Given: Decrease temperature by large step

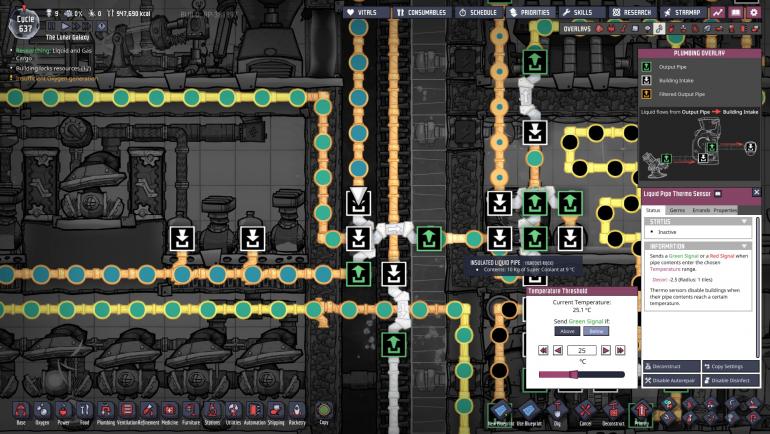Looking at the screenshot, I should (x=543, y=350).
